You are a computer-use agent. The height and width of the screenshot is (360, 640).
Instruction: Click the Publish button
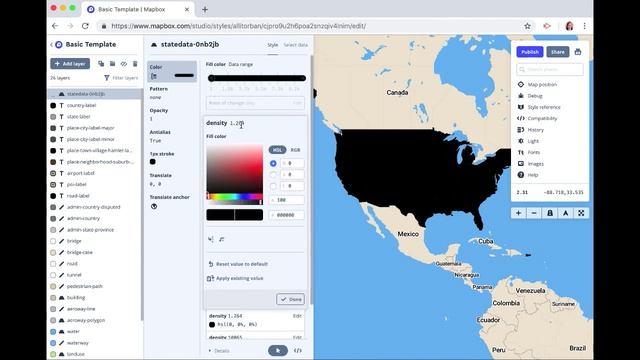[x=530, y=52]
